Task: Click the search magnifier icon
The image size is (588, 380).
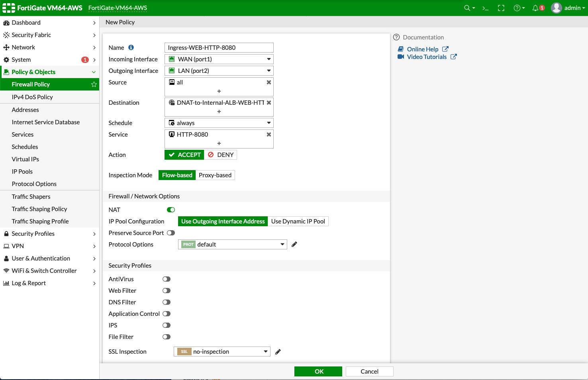Action: click(x=467, y=8)
